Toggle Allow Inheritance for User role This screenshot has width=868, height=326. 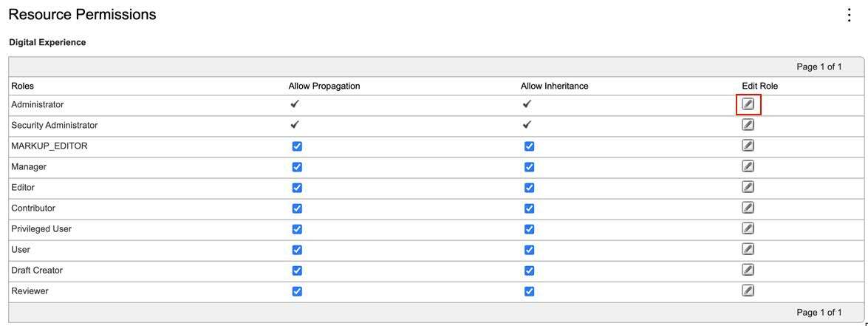point(529,250)
